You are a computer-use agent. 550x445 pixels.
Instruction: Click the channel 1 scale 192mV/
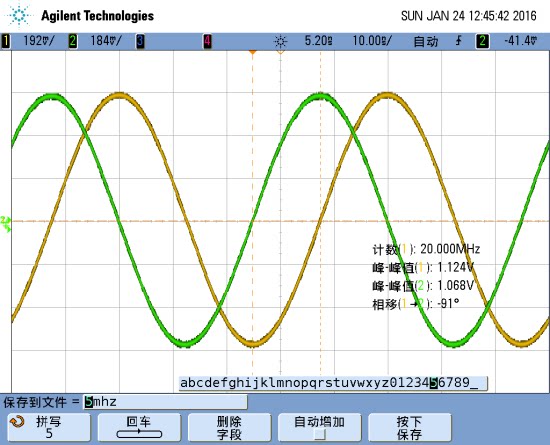(x=39, y=41)
